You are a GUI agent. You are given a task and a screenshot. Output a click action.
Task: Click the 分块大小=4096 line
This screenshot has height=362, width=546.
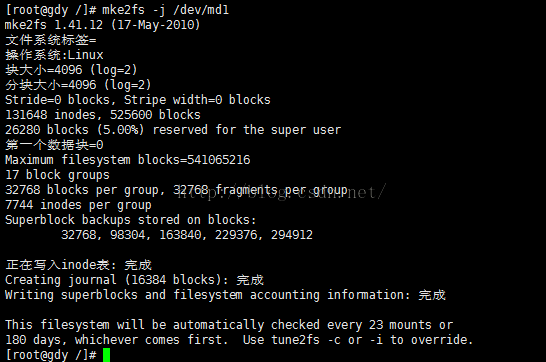pos(78,85)
